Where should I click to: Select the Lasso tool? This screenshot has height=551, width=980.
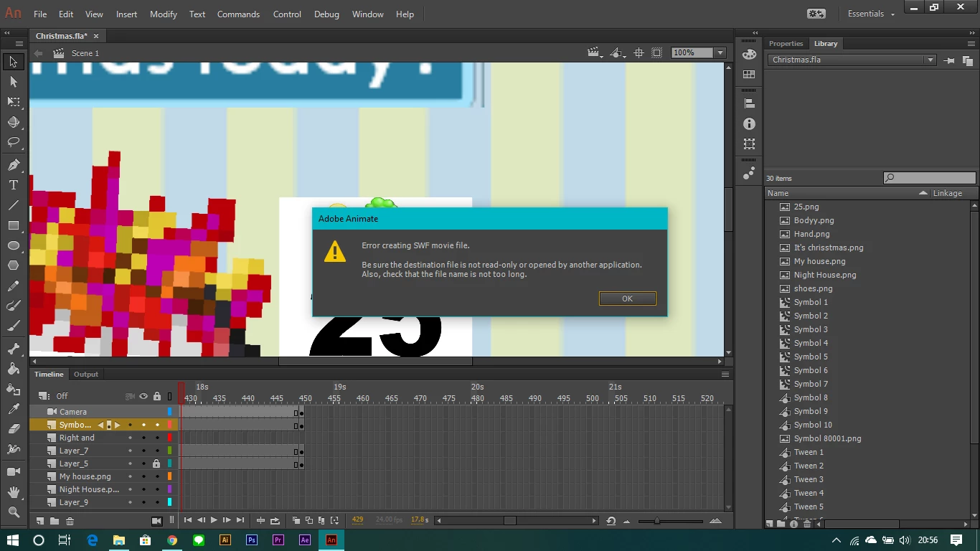(x=13, y=142)
